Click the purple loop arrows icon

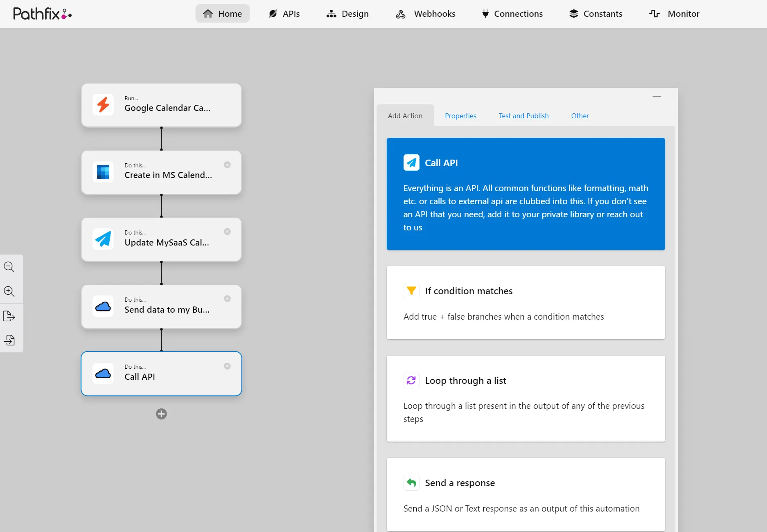click(411, 381)
